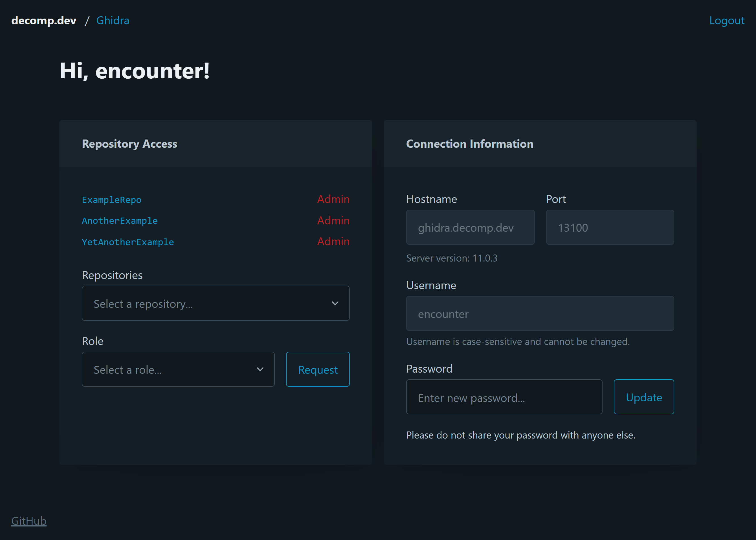
Task: Click the Hostname field ghidra.decomp.dev
Action: pos(470,227)
